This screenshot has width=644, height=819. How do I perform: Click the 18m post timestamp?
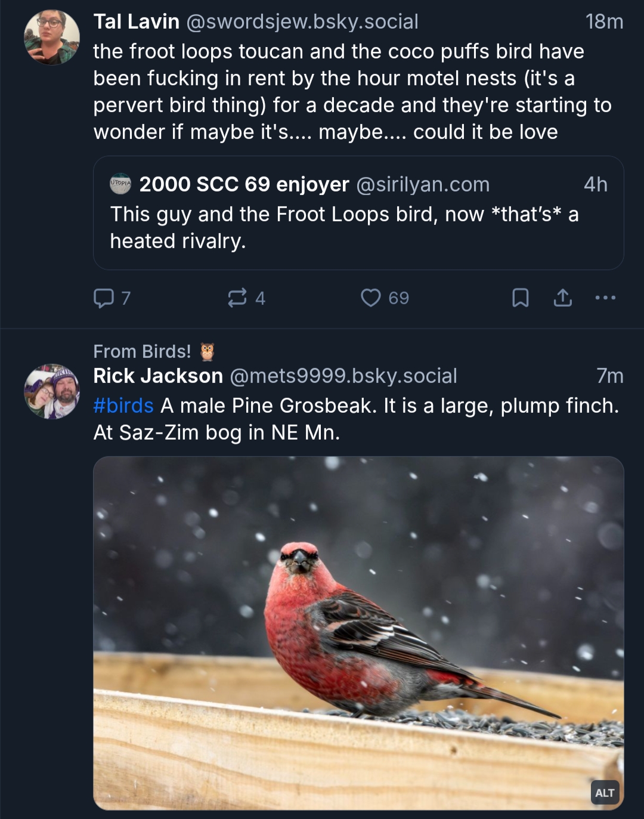click(604, 21)
